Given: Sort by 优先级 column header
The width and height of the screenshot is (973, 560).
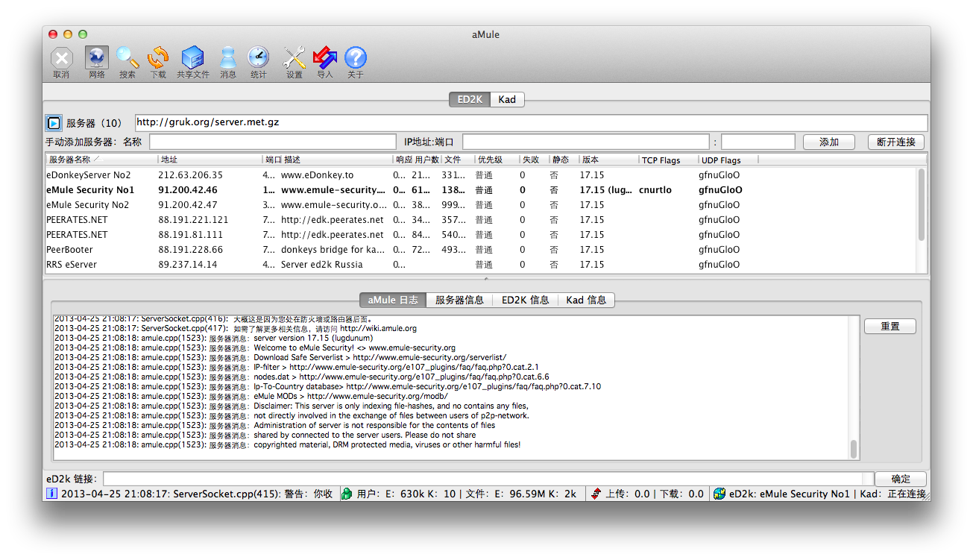Looking at the screenshot, I should click(x=497, y=160).
